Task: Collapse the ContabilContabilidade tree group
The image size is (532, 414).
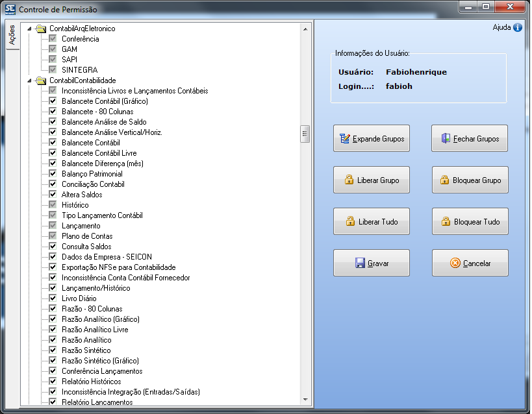Action: [x=29, y=80]
